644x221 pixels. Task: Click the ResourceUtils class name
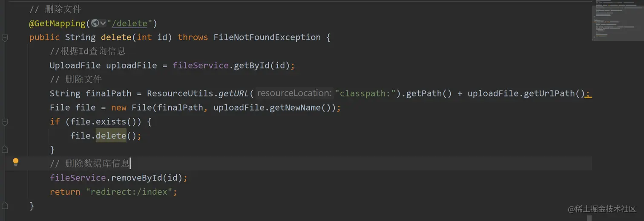(x=180, y=93)
